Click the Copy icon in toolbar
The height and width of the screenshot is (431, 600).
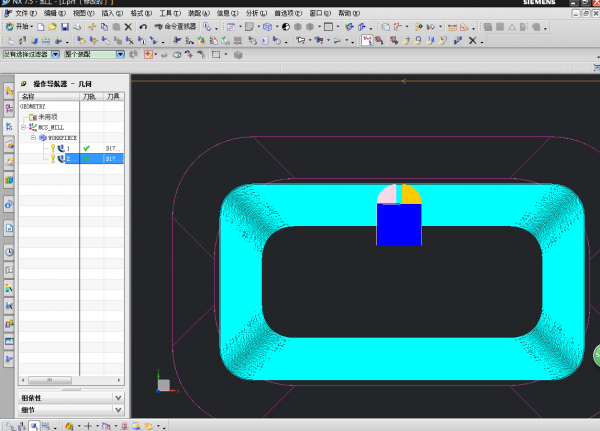(104, 27)
